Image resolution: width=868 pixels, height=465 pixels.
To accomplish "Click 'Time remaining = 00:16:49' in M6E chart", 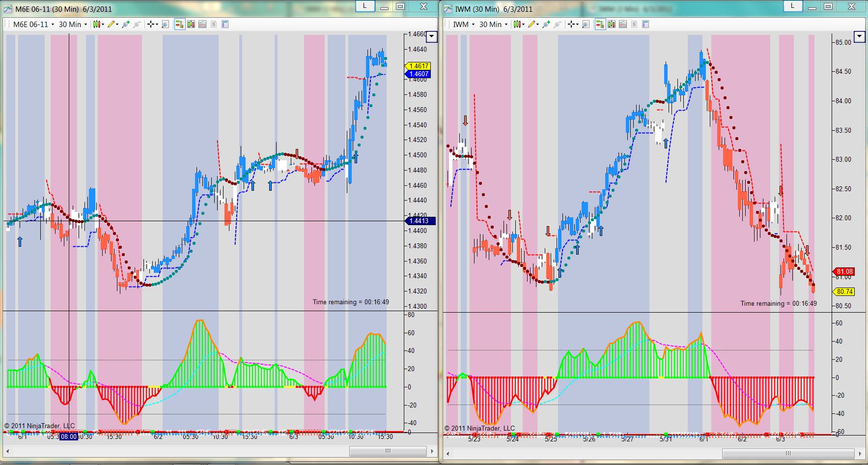I will coord(351,302).
